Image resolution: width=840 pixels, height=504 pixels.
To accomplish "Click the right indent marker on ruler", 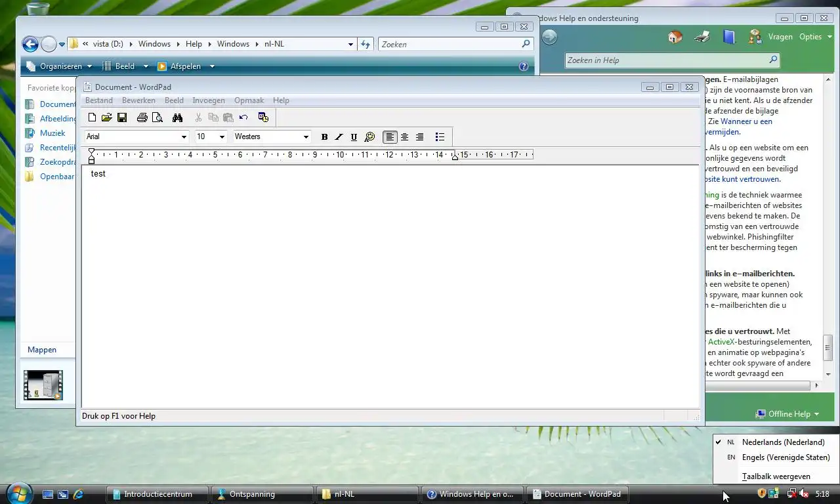I will [x=455, y=157].
